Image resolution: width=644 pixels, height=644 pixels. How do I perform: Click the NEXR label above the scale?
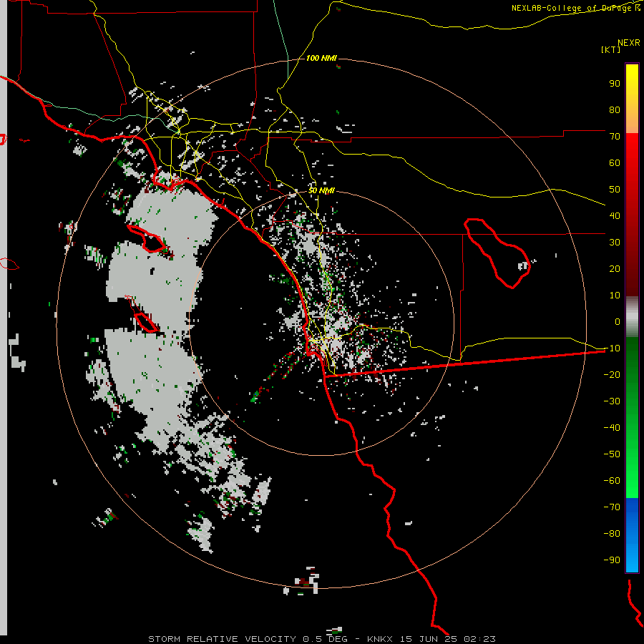tap(629, 43)
